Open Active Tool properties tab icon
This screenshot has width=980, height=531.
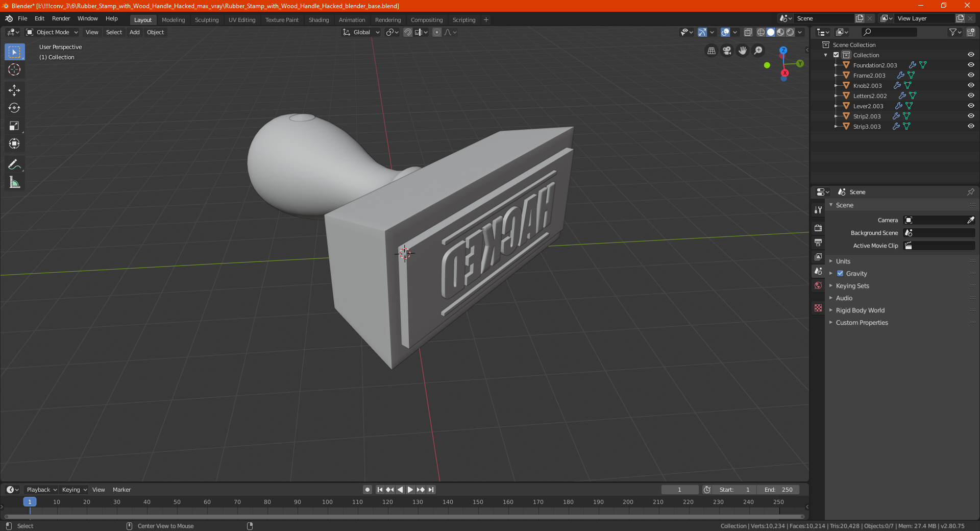click(x=818, y=209)
